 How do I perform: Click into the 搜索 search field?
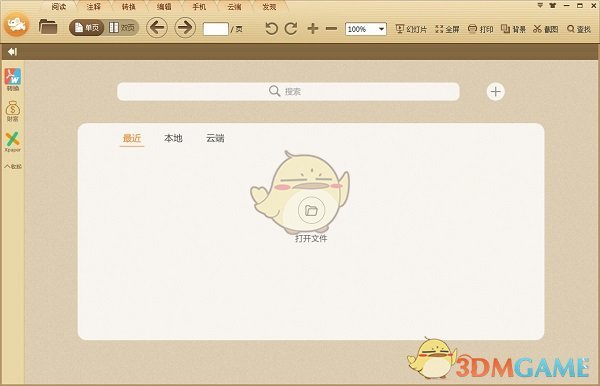click(x=288, y=91)
